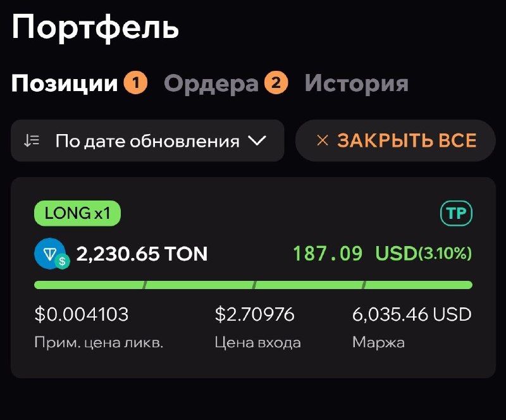Click the Портфель page heading
The height and width of the screenshot is (420, 506).
(x=95, y=28)
